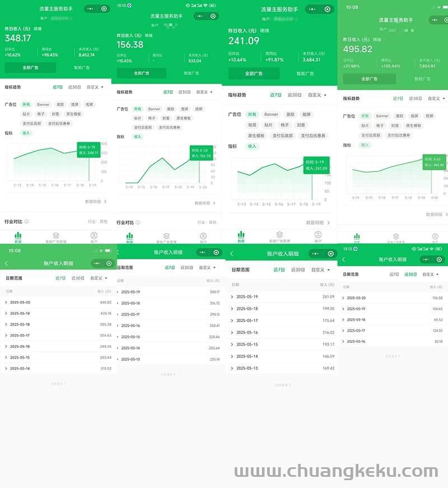Toggle the 原生模板 filter chip on the 241.09 dashboard

pos(256,136)
